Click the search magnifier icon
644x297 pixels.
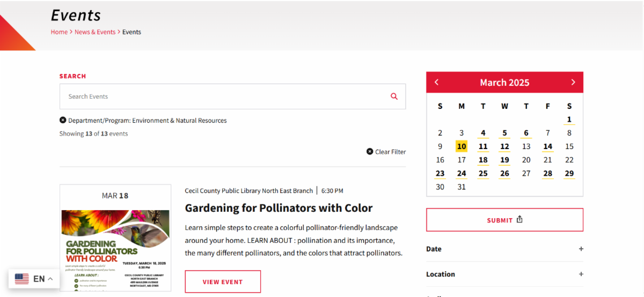tap(394, 96)
